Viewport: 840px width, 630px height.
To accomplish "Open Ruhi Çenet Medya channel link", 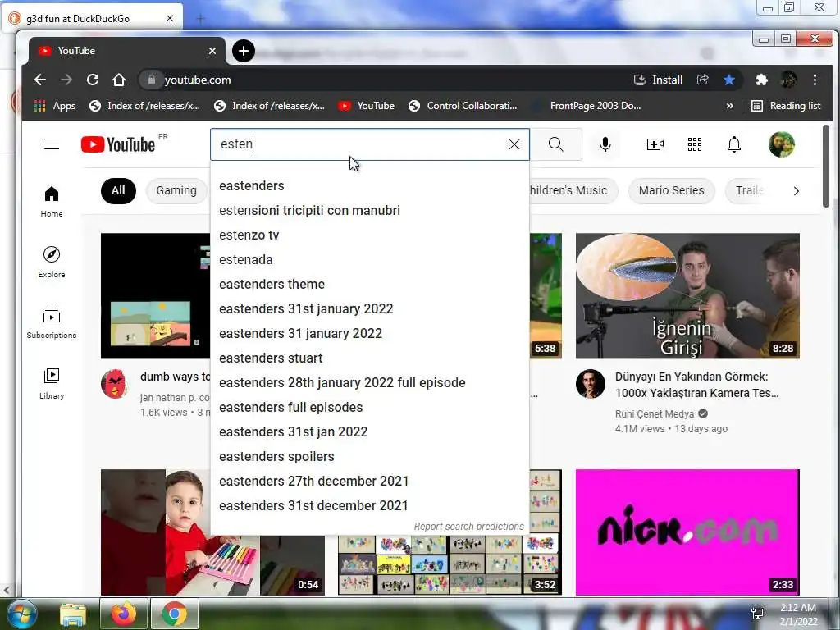I will point(655,414).
